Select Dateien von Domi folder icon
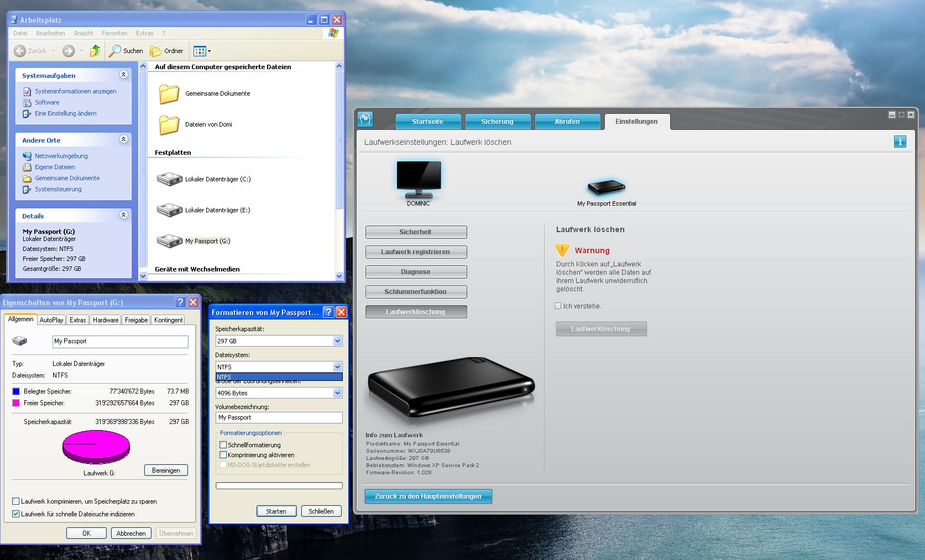 (169, 125)
